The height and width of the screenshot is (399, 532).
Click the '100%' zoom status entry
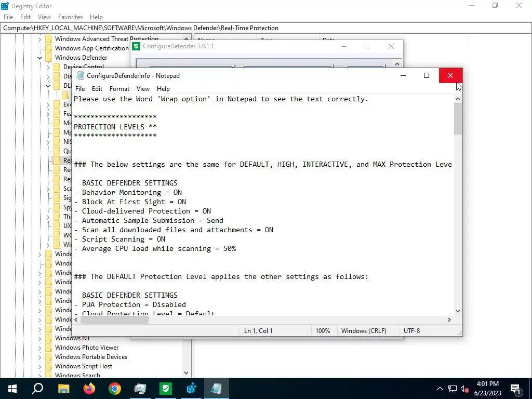[x=323, y=331]
